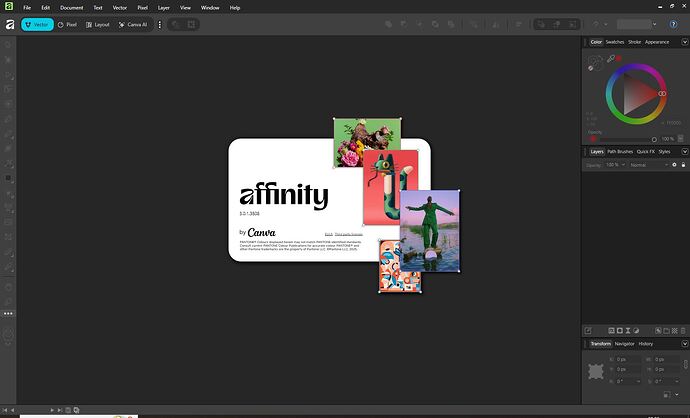Switch to the Swatches tab
This screenshot has height=418, width=690.
(x=615, y=42)
